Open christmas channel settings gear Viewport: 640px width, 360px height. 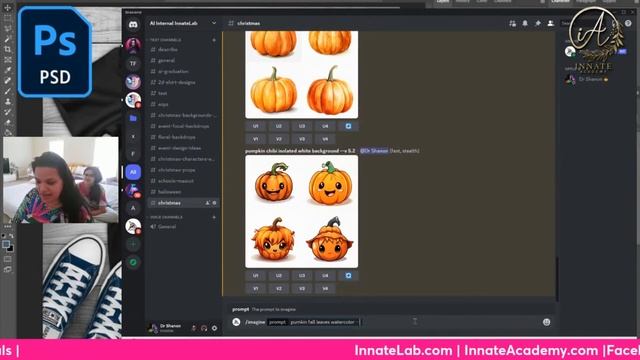215,203
